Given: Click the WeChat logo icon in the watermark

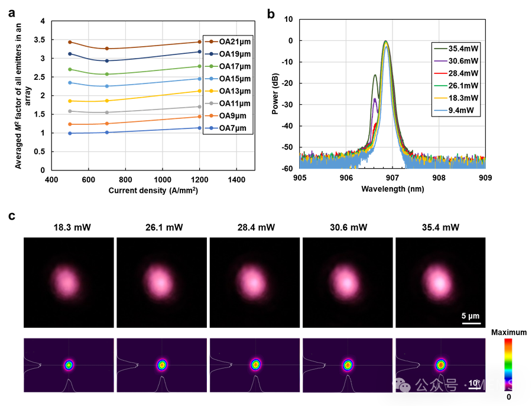Looking at the screenshot, I should pos(402,385).
